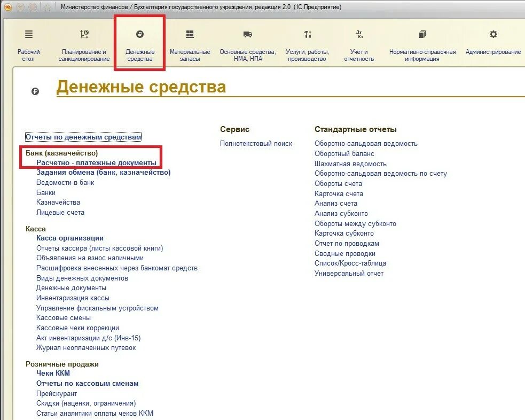Screen dimensions: 525x420
Task: Open Сводные проводки report
Action: (x=345, y=253)
